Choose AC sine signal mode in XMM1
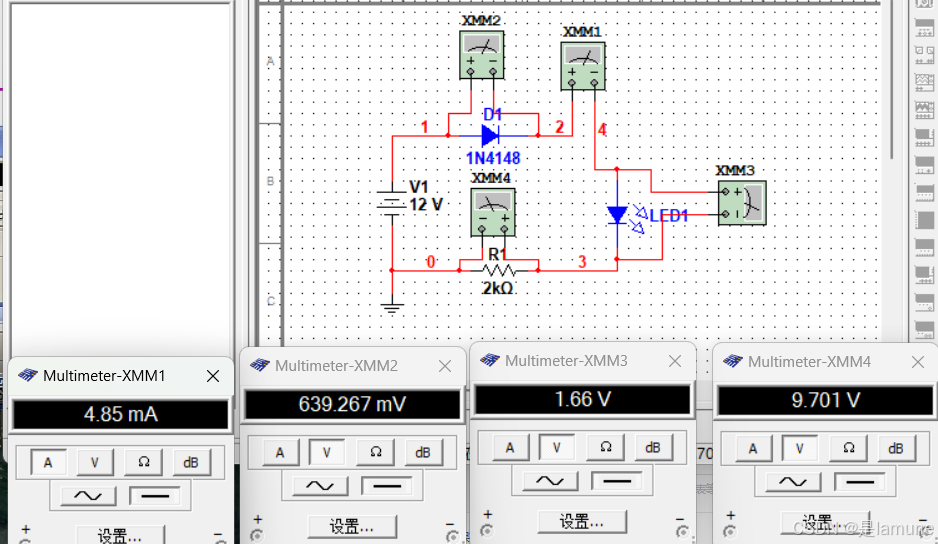The height and width of the screenshot is (544, 938). [88, 496]
